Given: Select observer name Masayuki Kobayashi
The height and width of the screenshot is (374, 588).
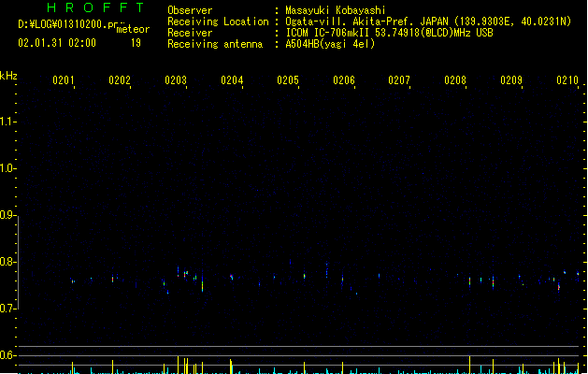Looking at the screenshot, I should coord(335,10).
